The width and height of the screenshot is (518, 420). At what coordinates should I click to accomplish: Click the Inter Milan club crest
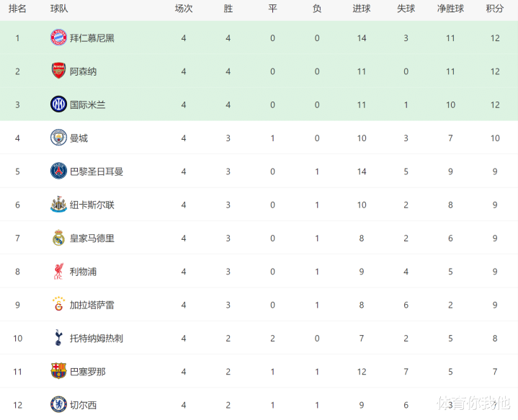point(58,104)
